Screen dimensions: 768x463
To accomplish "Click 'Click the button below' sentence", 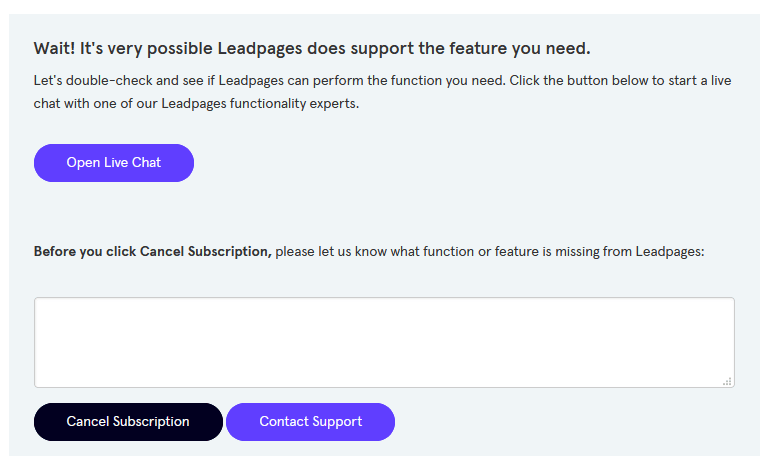I will click(580, 81).
